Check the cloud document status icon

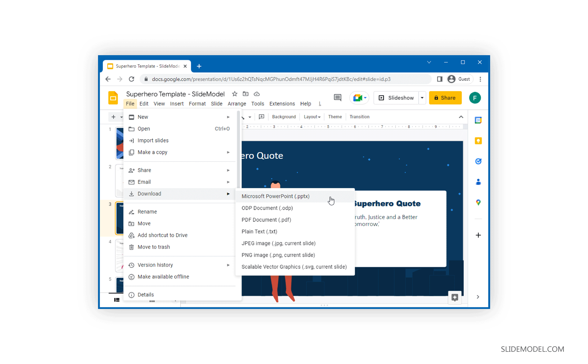coord(257,94)
